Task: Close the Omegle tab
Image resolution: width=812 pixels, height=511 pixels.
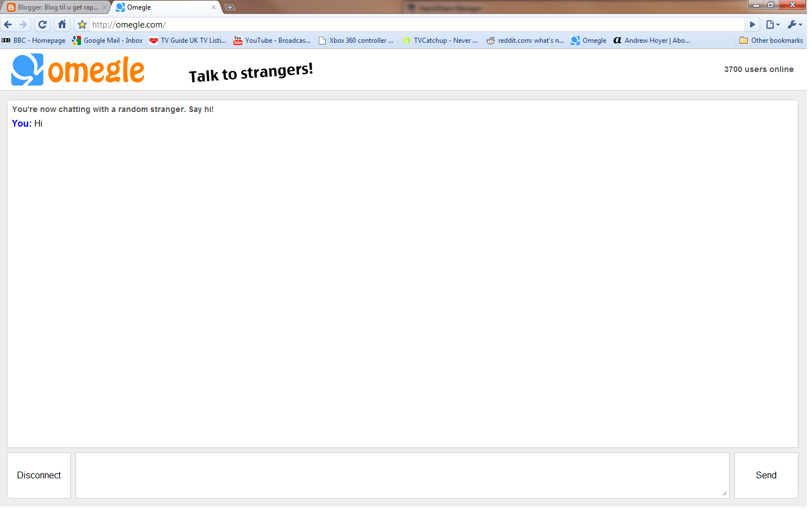Action: click(x=213, y=7)
